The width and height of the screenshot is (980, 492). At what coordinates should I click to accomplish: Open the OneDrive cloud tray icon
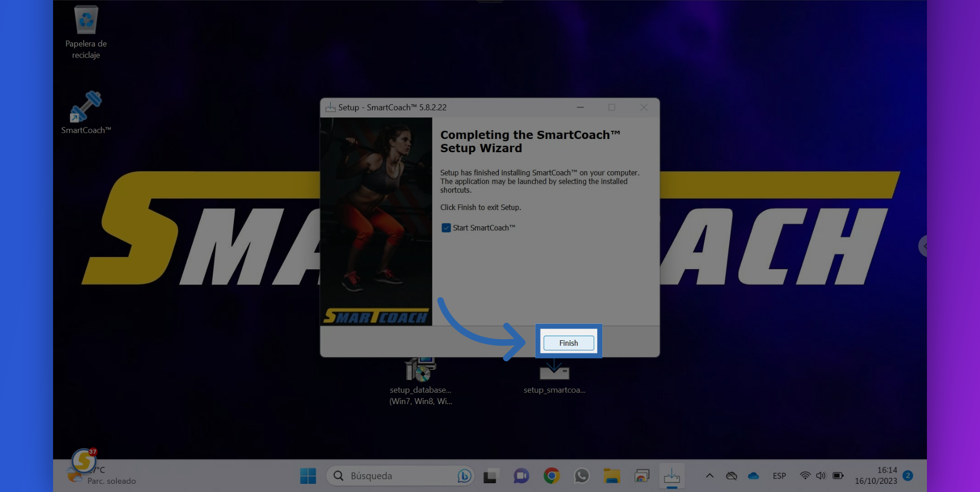point(753,476)
